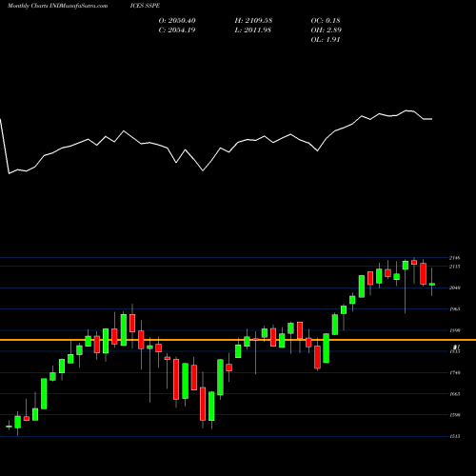Select the 1963 price axis label
This screenshot has height=476, width=476.
(x=454, y=308)
